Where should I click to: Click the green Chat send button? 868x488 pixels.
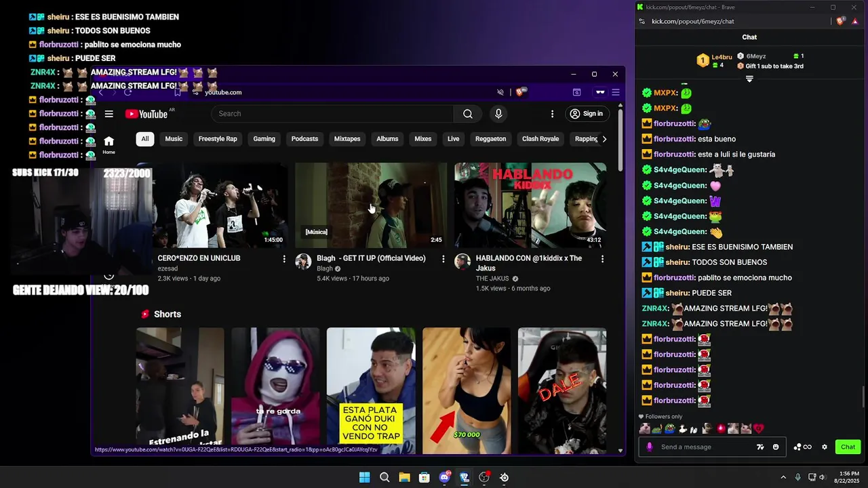[x=848, y=447]
